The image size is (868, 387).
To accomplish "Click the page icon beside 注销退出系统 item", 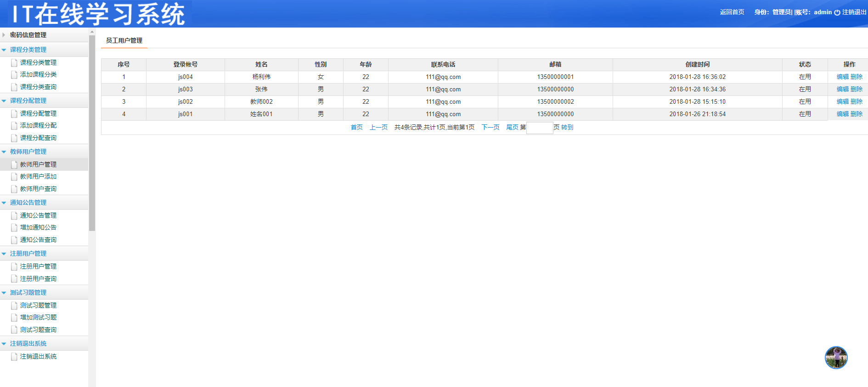I will click(14, 356).
